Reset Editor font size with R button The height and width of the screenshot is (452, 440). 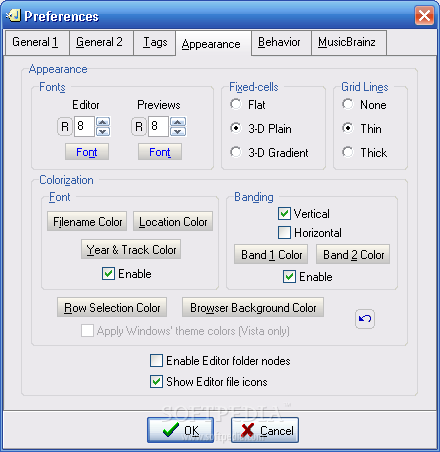pyautogui.click(x=65, y=127)
